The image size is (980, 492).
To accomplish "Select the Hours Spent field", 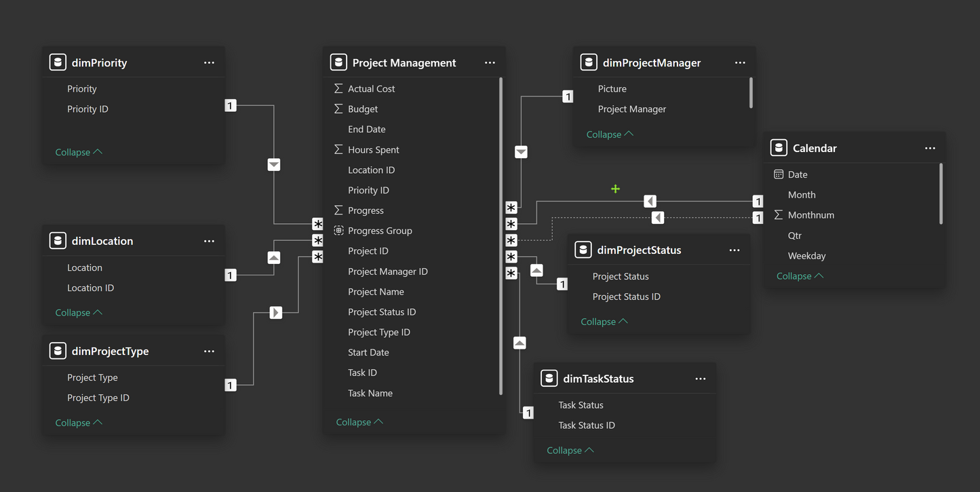I will pyautogui.click(x=373, y=149).
